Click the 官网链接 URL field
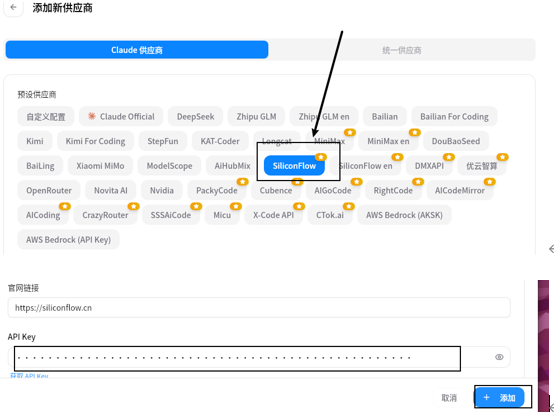This screenshot has width=554, height=412. point(259,308)
